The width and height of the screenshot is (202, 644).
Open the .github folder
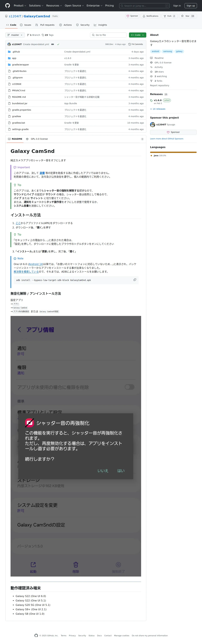[16, 52]
